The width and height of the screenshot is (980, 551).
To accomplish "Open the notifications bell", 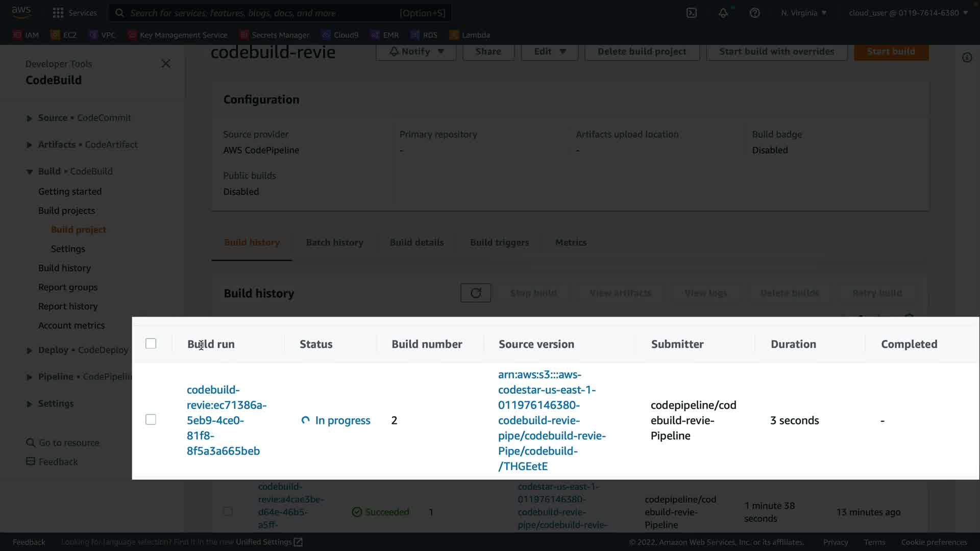I will click(x=723, y=13).
